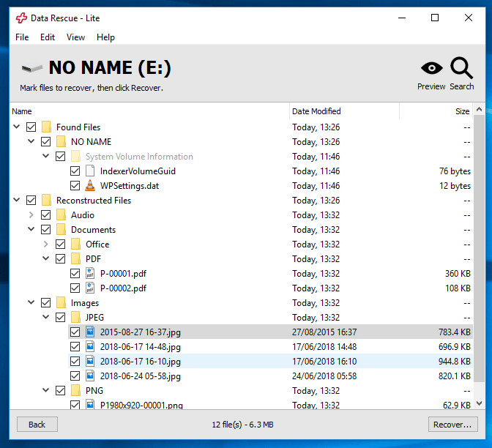Open the View menu
This screenshot has width=492, height=448.
point(75,37)
